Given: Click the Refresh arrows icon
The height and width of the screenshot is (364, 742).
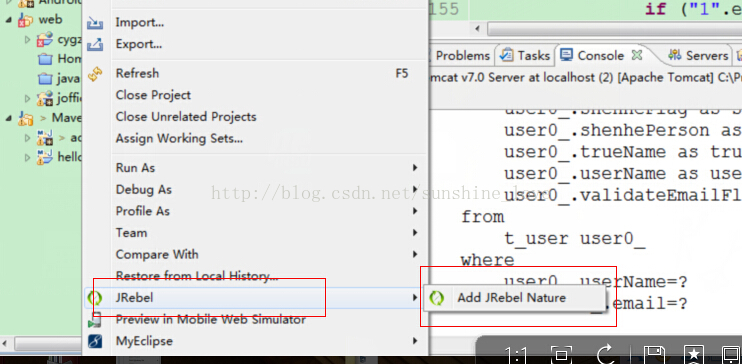Looking at the screenshot, I should tap(95, 74).
